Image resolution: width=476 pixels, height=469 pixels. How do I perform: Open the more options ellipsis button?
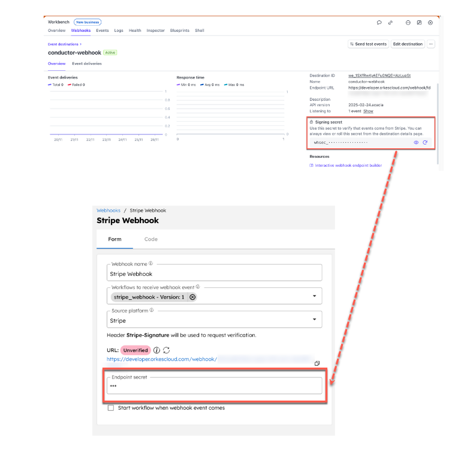coord(431,44)
